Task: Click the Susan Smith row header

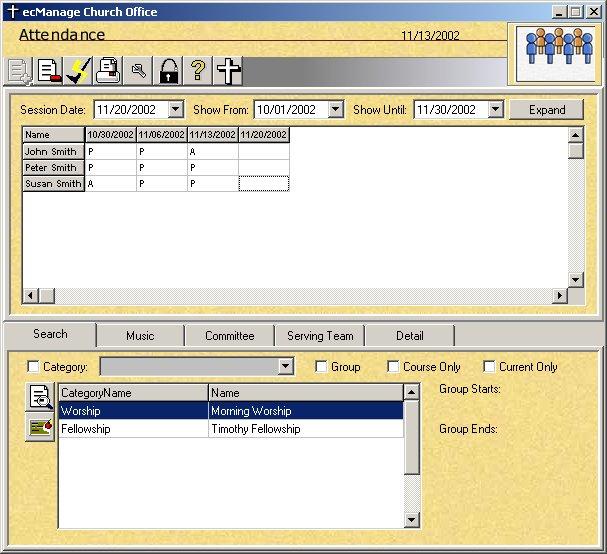Action: [x=53, y=184]
